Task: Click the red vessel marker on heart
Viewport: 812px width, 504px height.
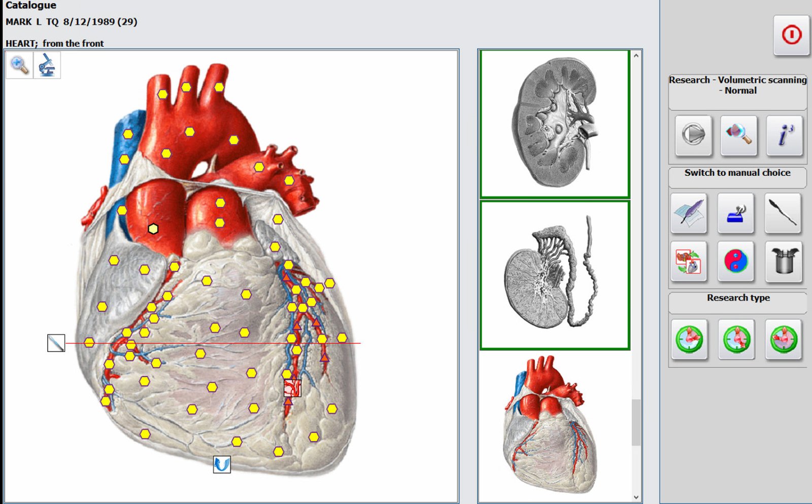Action: [x=292, y=388]
